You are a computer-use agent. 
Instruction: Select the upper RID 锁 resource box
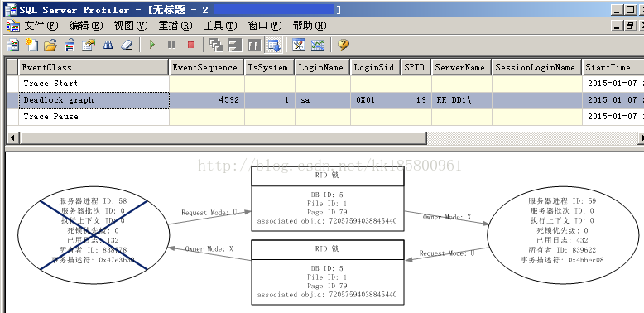(328, 199)
